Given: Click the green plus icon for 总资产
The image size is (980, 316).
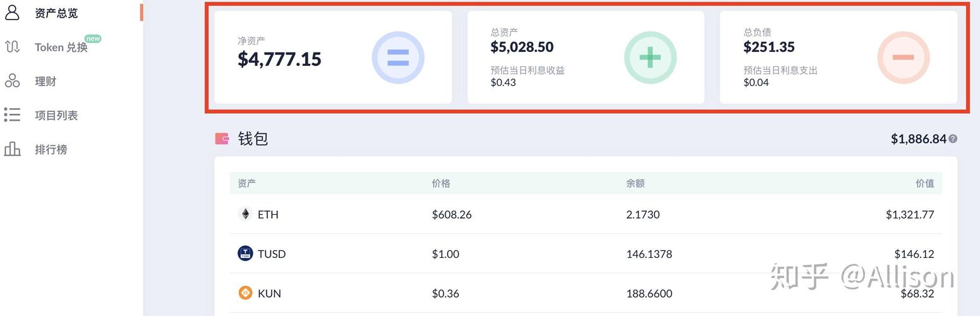Looking at the screenshot, I should (650, 58).
